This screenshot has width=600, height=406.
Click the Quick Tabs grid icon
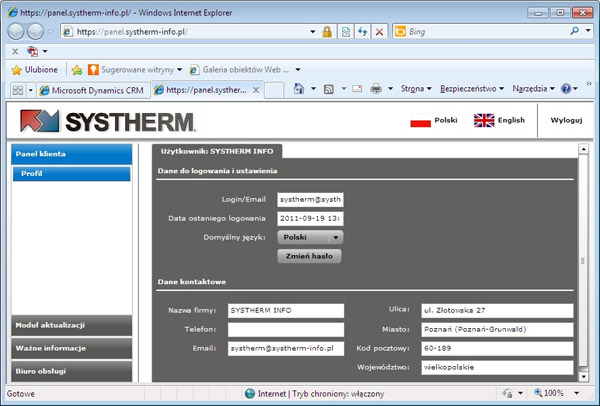[18, 90]
